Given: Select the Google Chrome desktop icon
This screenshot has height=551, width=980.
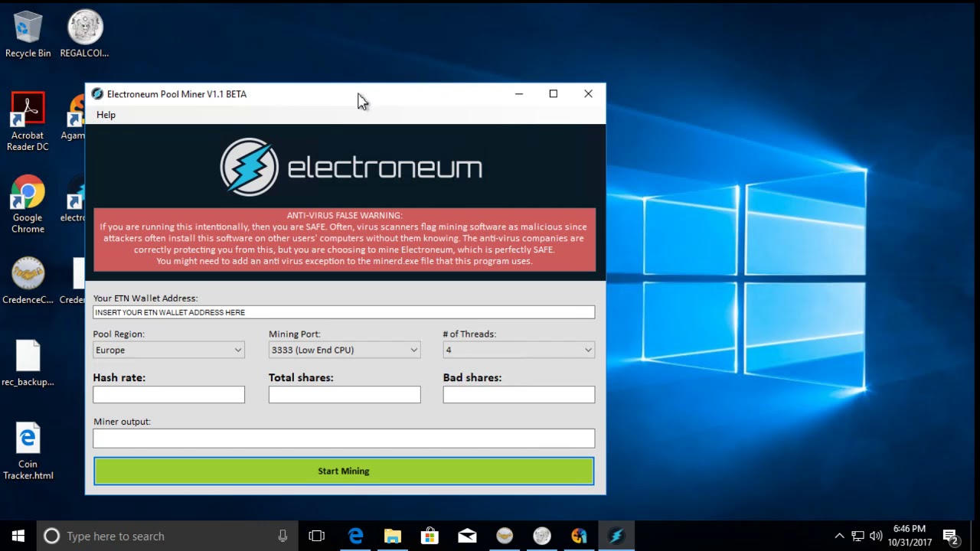Looking at the screenshot, I should [28, 204].
